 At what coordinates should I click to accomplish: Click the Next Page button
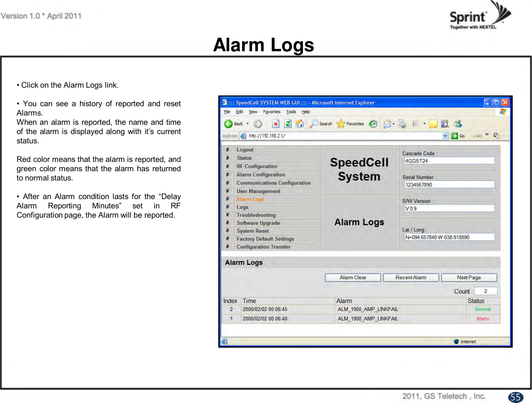469,277
